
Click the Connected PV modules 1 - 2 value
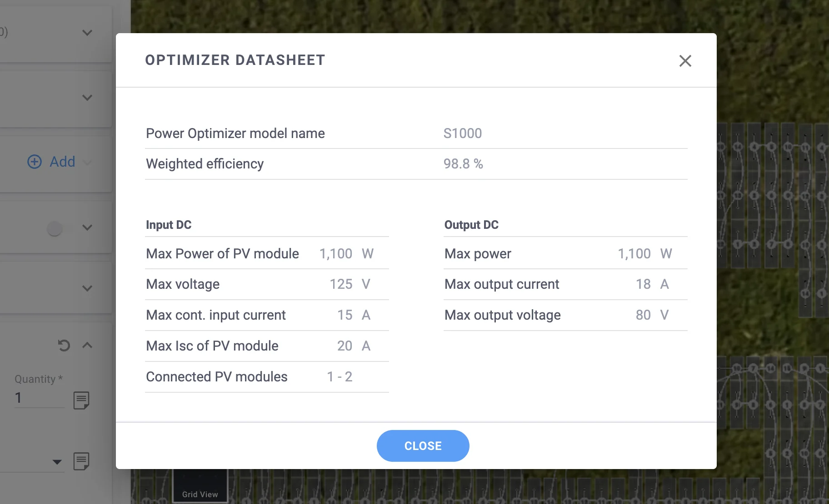[x=340, y=377]
